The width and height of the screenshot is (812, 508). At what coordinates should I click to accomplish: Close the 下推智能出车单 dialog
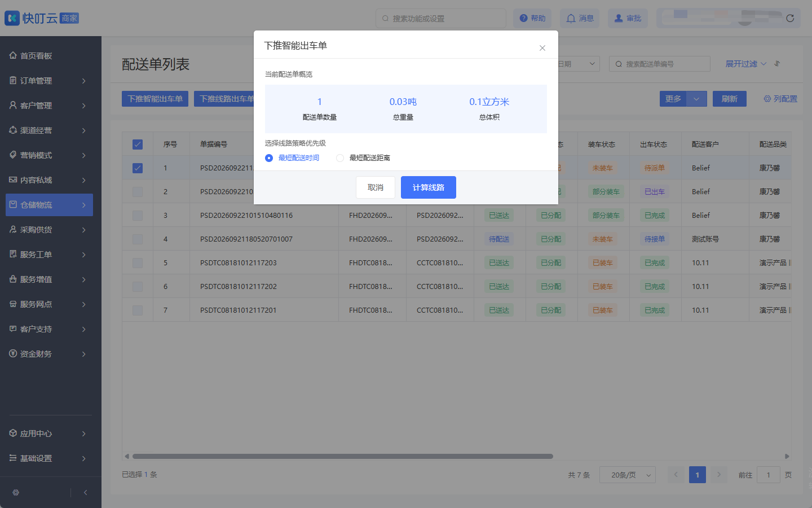(x=542, y=48)
